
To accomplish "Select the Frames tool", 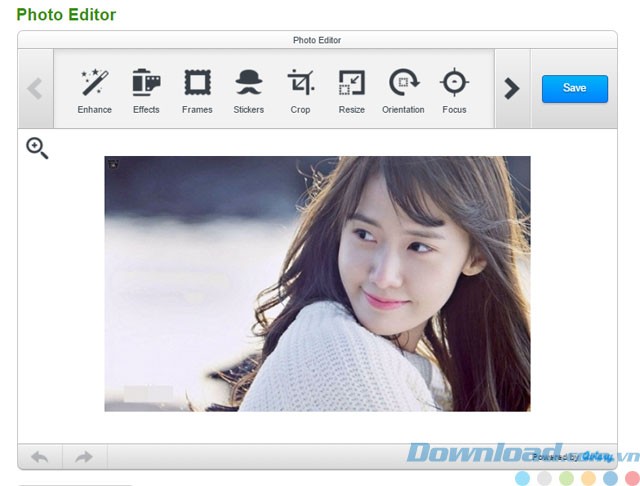I will pyautogui.click(x=197, y=90).
